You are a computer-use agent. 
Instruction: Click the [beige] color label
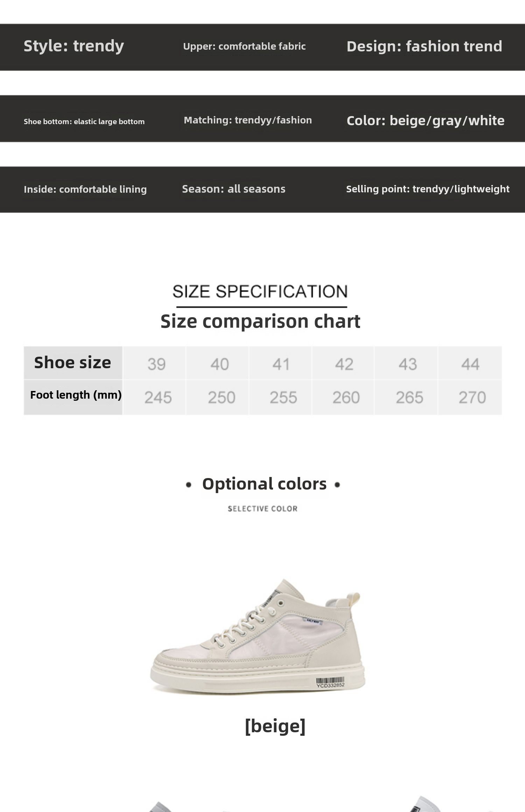point(275,726)
